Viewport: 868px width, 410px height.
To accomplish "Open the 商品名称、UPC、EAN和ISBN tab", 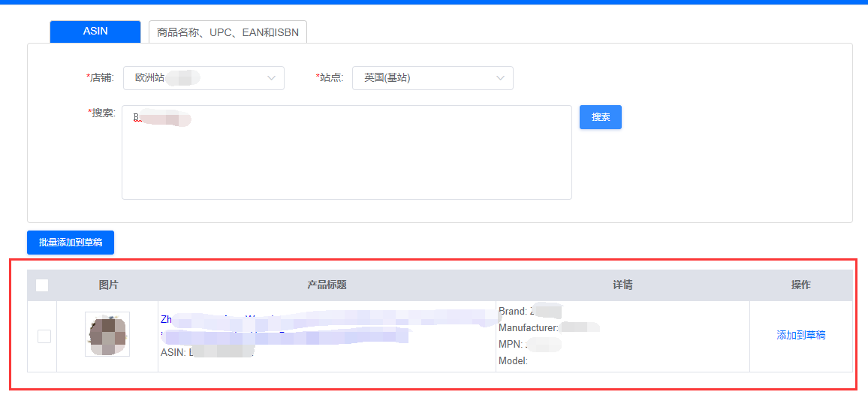I will (x=228, y=32).
